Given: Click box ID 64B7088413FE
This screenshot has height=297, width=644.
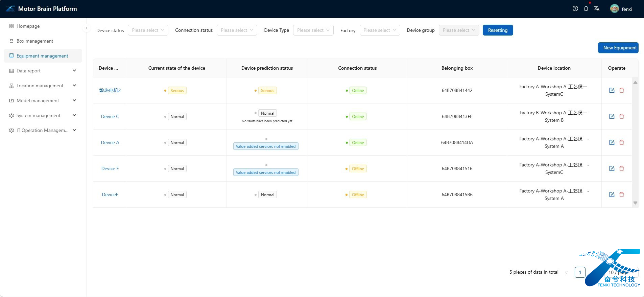Looking at the screenshot, I should 457,116.
